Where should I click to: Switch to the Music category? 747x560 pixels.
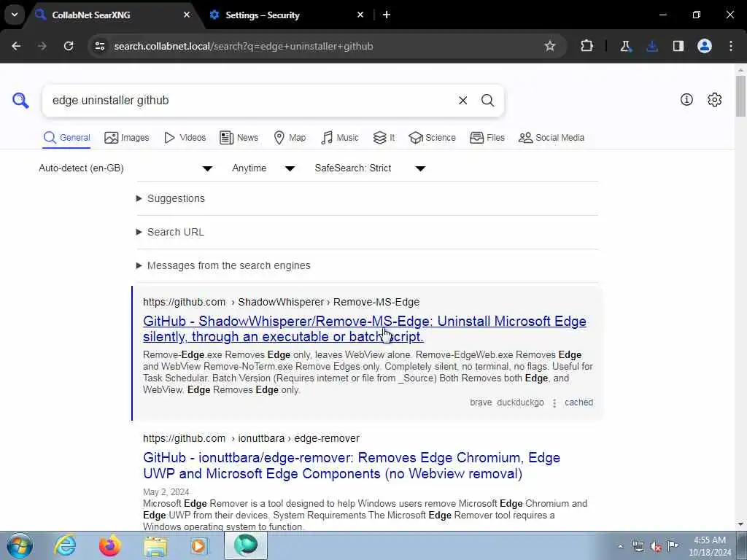(340, 138)
